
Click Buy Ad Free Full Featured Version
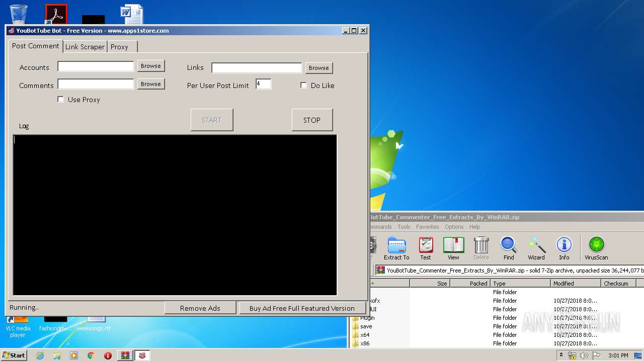click(302, 308)
